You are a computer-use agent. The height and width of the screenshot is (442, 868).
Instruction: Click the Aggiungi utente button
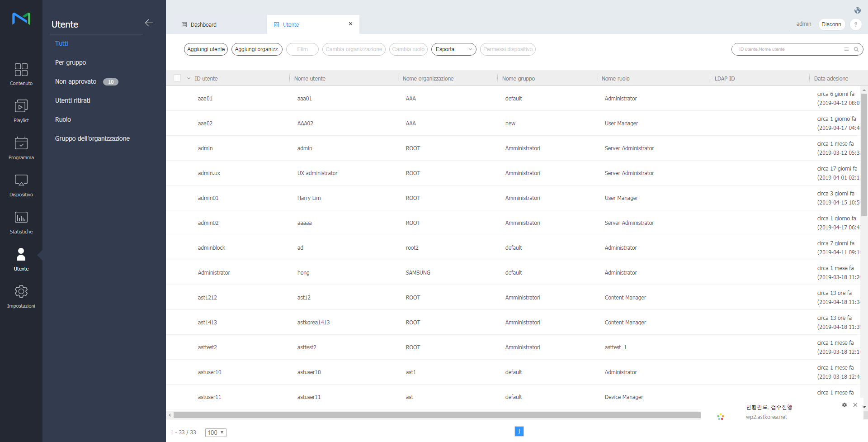[206, 49]
